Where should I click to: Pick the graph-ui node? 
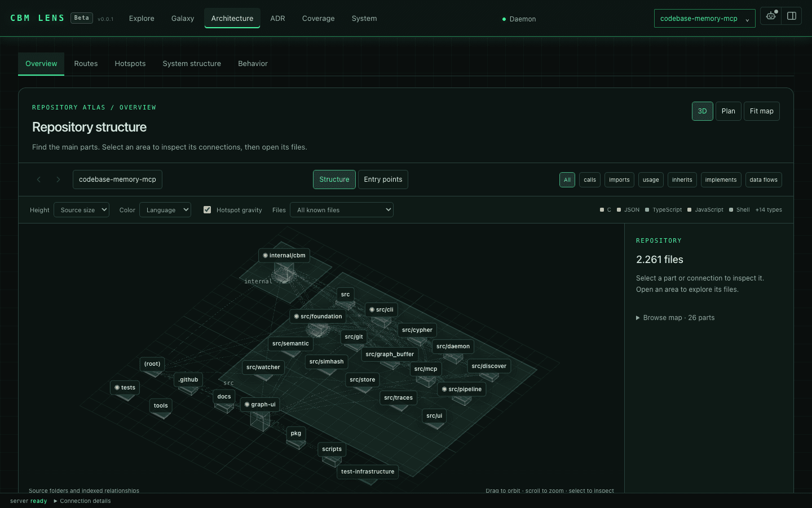[260, 405]
